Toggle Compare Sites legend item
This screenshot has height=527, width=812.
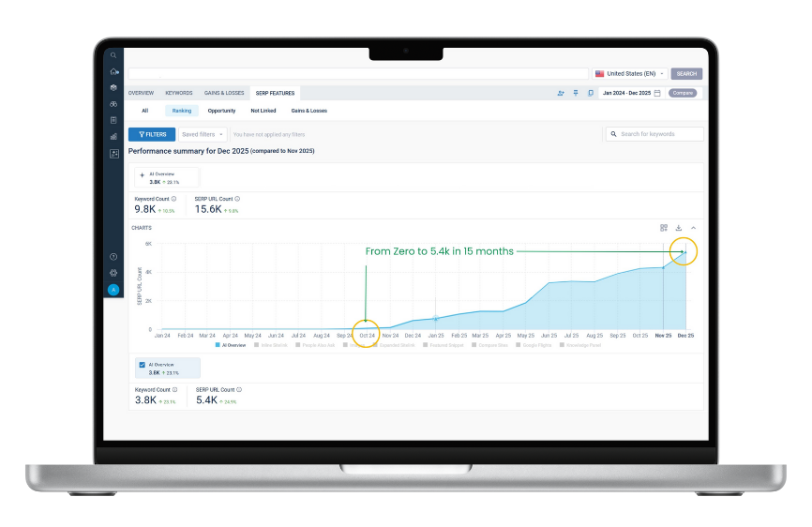coord(489,345)
